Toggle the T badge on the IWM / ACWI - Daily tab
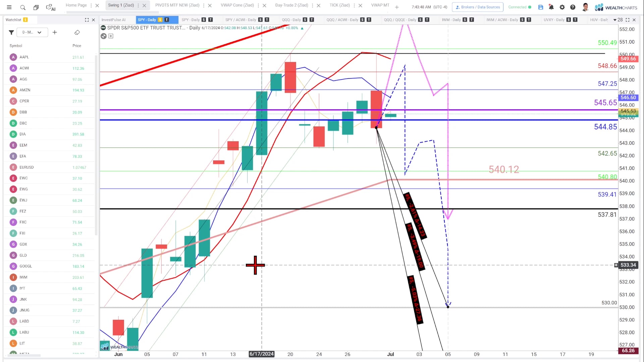 529,20
